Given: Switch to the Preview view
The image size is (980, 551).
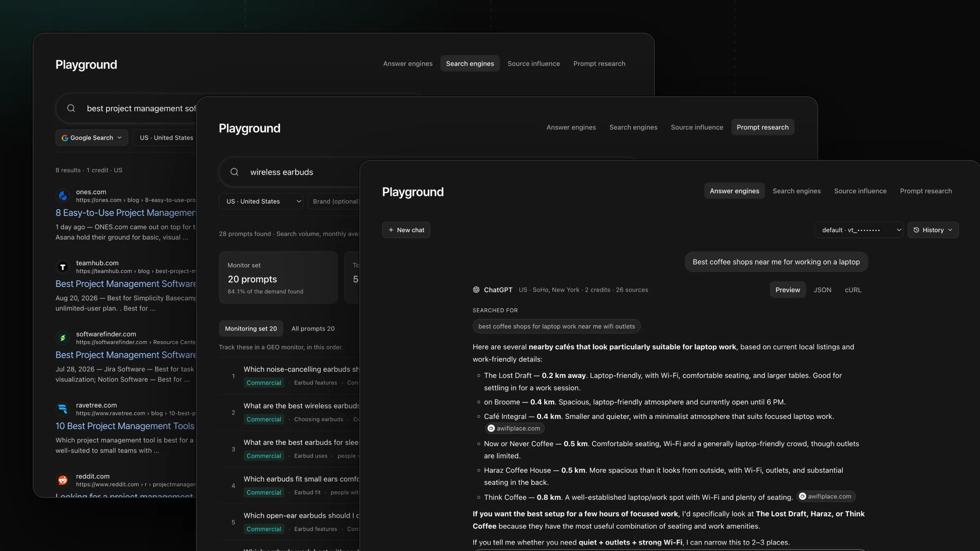Looking at the screenshot, I should (x=787, y=289).
